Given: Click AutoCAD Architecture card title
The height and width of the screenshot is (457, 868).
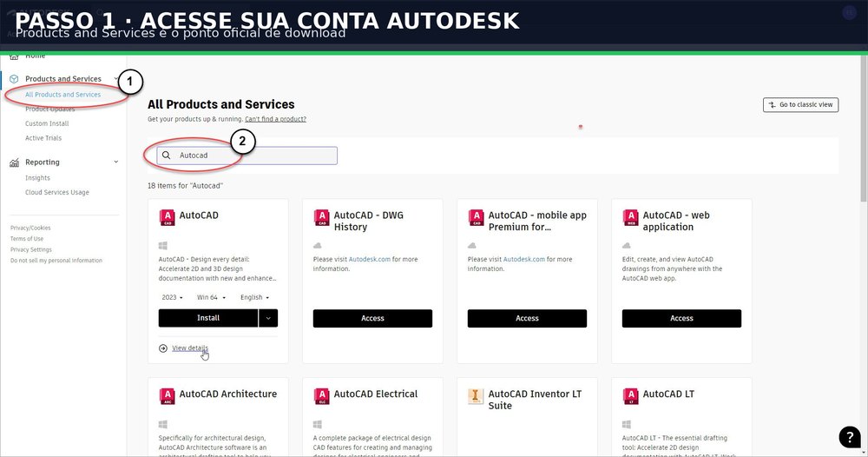Looking at the screenshot, I should click(x=228, y=394).
